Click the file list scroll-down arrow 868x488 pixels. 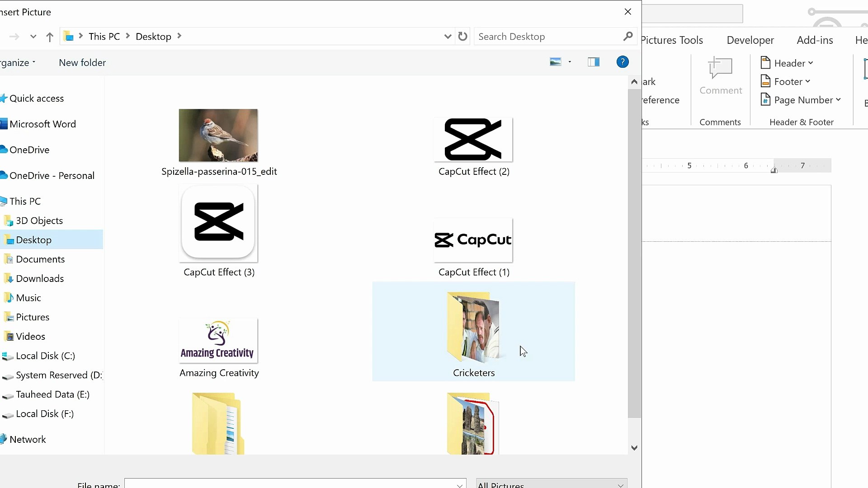634,448
